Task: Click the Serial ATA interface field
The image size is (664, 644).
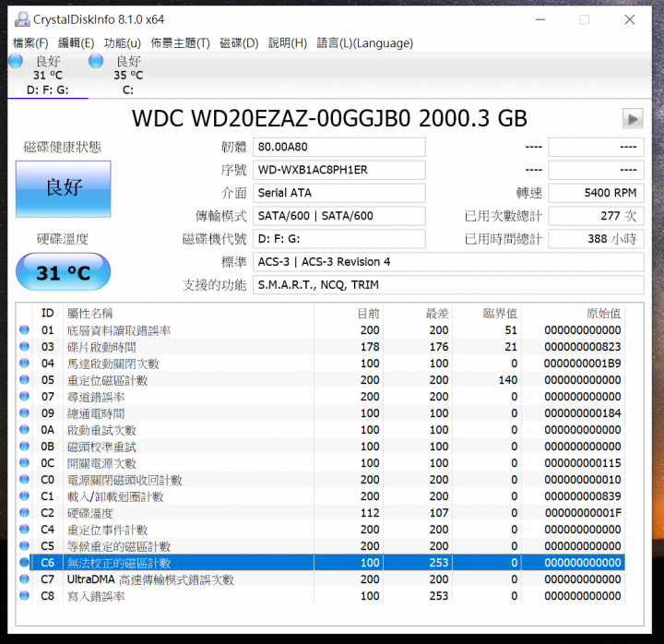Action: [339, 193]
